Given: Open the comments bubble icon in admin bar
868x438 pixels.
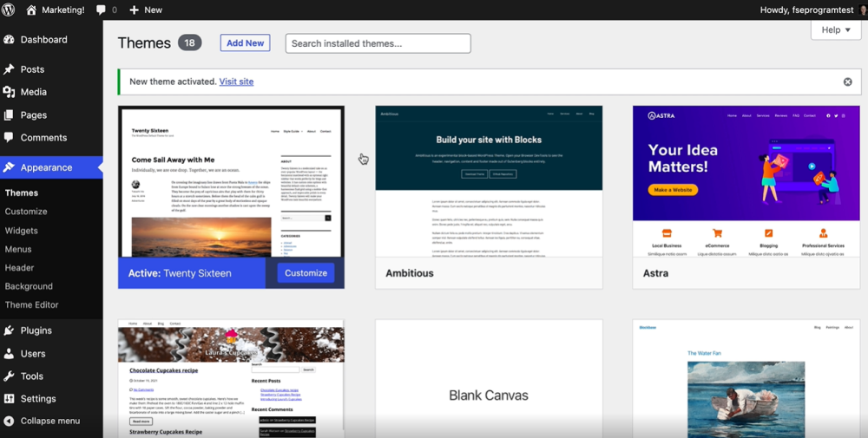Looking at the screenshot, I should click(101, 10).
